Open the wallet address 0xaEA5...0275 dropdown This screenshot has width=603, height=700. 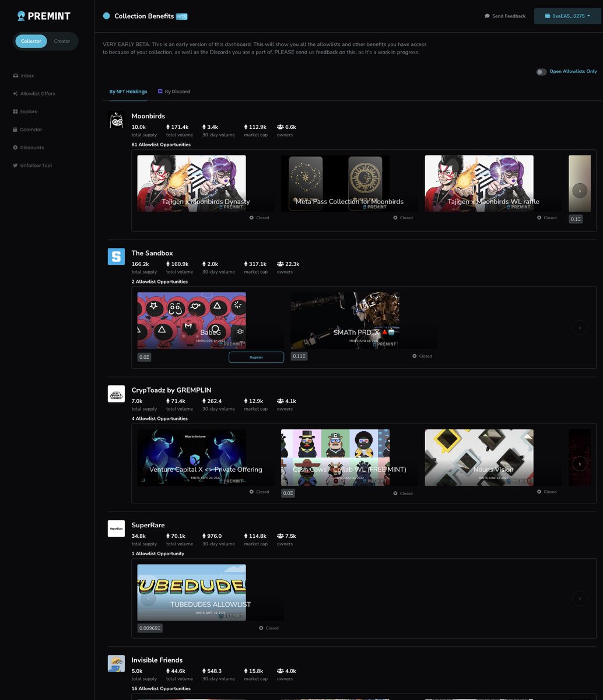pos(567,16)
